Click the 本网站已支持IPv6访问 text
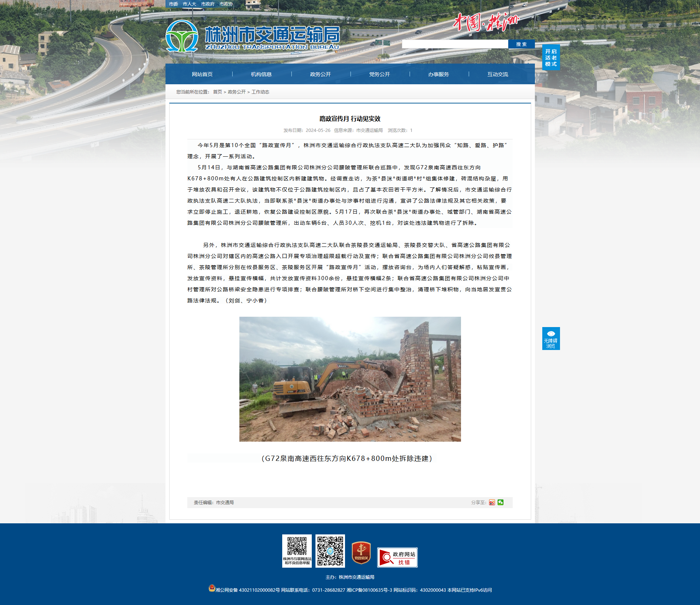Viewport: 700px width, 605px height. (469, 590)
